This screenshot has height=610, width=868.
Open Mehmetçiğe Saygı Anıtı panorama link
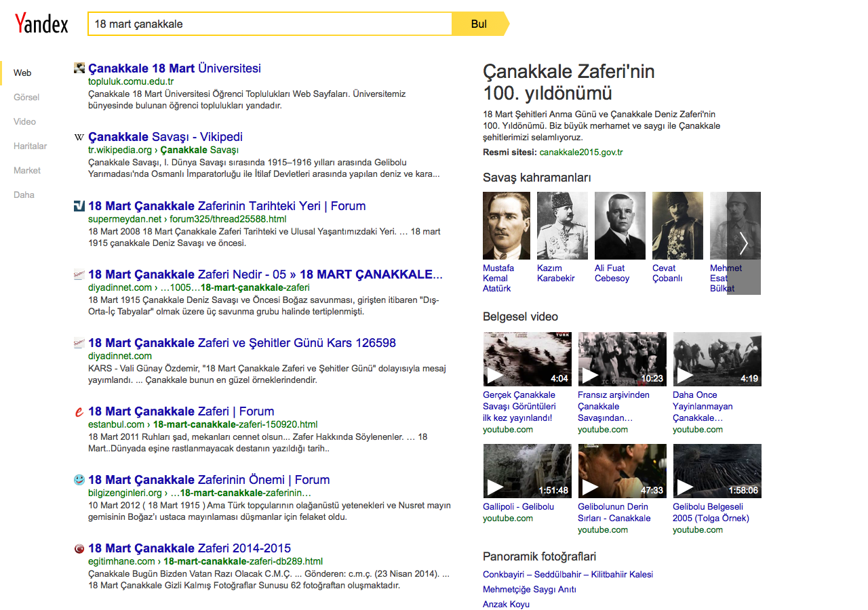tap(530, 589)
